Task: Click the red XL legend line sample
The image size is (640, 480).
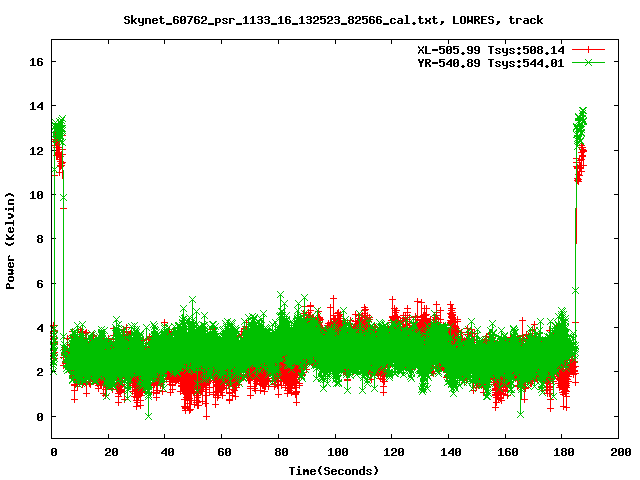Action: pyautogui.click(x=588, y=50)
